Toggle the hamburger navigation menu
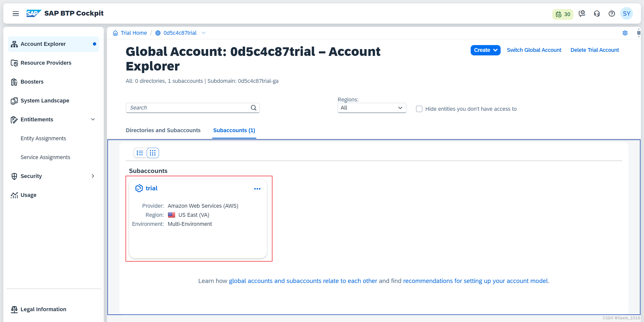644x322 pixels. (x=16, y=14)
